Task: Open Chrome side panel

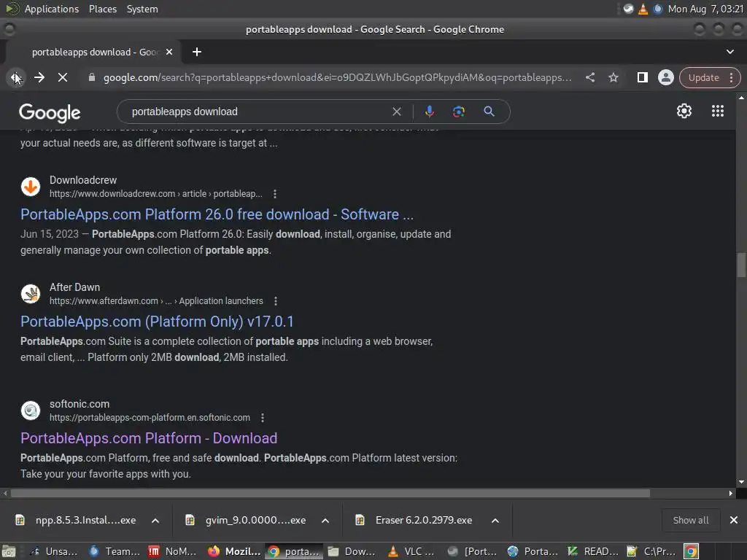Action: coord(642,77)
